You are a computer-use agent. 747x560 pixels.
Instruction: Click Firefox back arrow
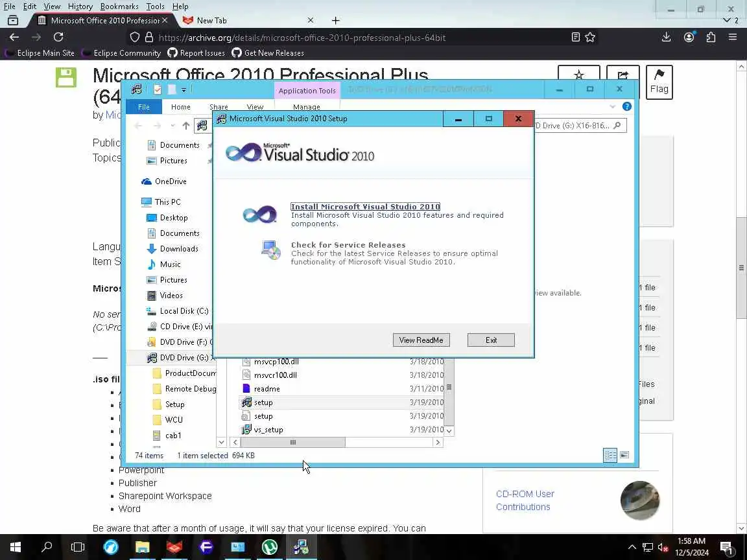(14, 37)
